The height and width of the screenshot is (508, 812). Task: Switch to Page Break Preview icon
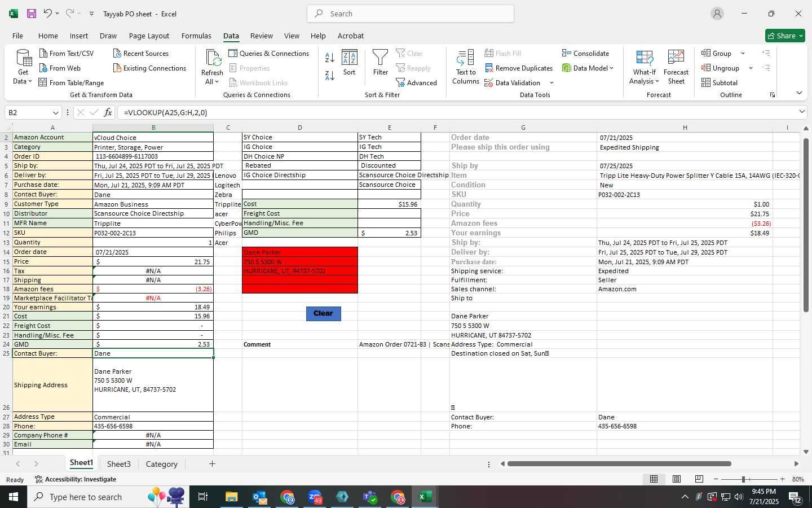point(699,479)
